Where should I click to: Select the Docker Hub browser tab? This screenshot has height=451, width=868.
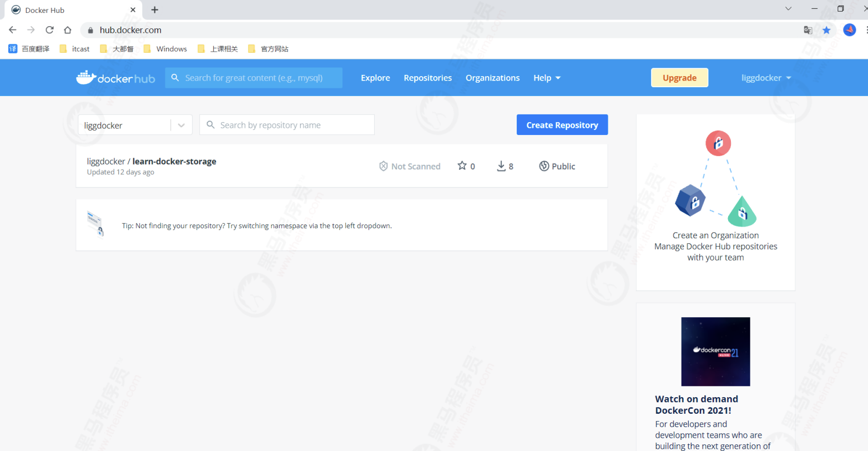72,10
